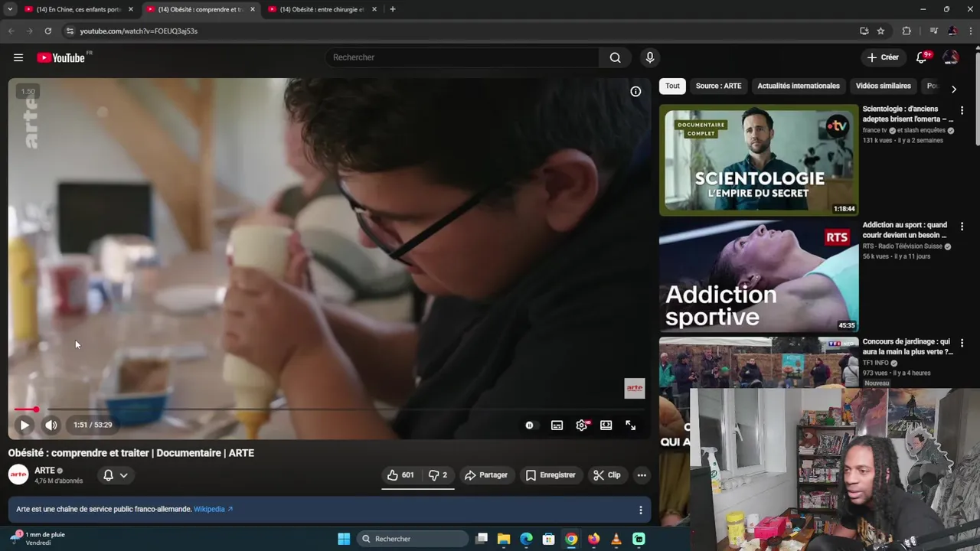Screen dimensions: 980x551
Task: Focus the YouTube Rechercher search field
Action: pos(462,57)
